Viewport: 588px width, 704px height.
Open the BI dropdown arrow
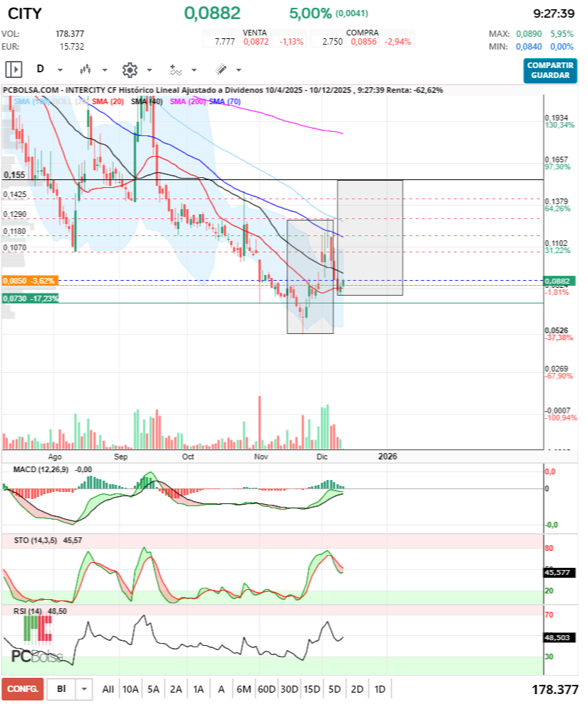(x=85, y=688)
